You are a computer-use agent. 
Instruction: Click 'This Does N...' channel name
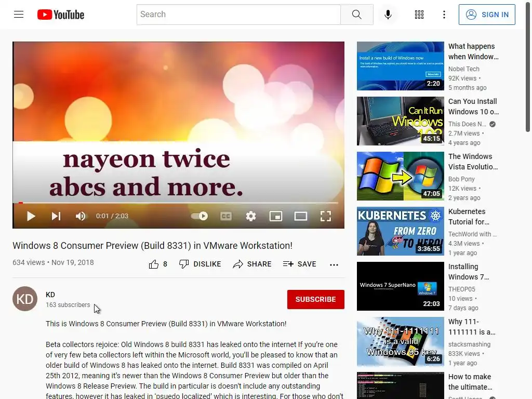(467, 124)
